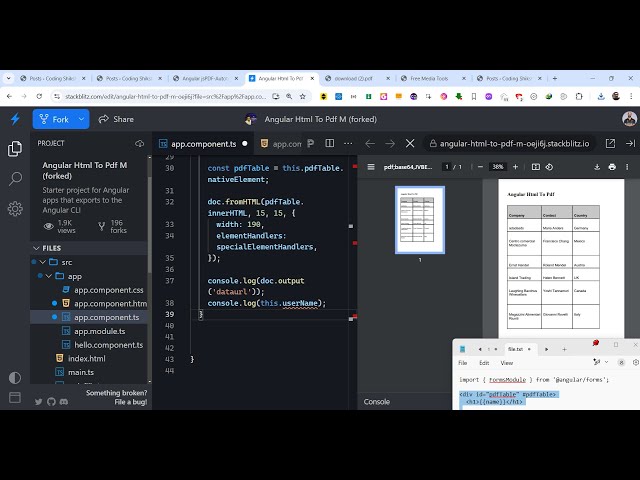Open app.component.css file

tap(109, 289)
